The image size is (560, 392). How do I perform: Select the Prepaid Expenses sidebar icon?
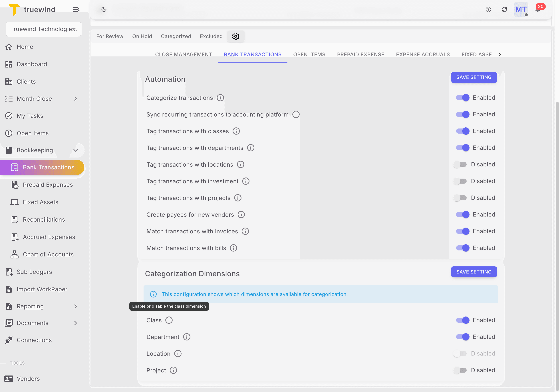(15, 185)
